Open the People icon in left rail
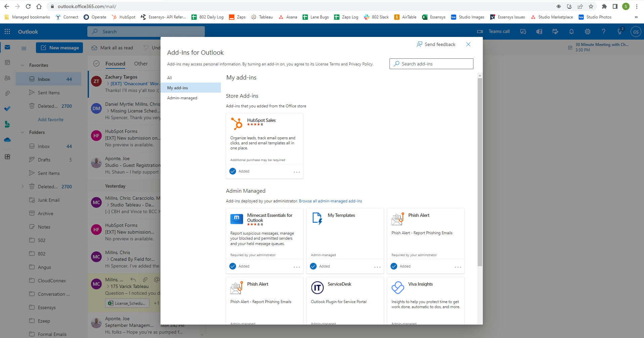The width and height of the screenshot is (644, 338). point(7,78)
